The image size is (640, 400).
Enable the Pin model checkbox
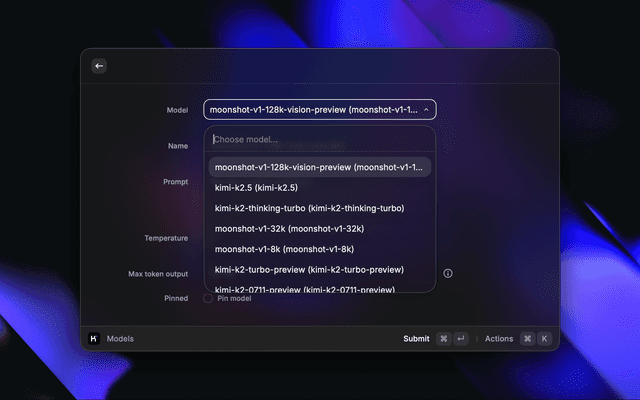pos(208,298)
